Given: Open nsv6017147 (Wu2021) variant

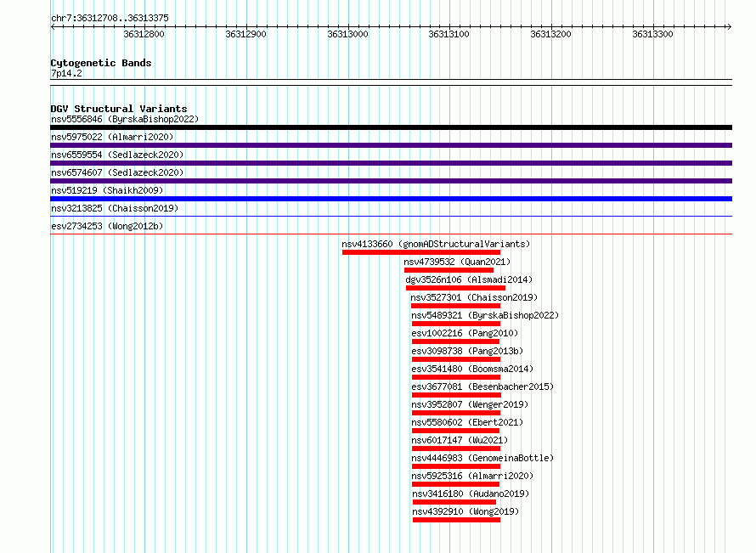Looking at the screenshot, I should pyautogui.click(x=460, y=440).
